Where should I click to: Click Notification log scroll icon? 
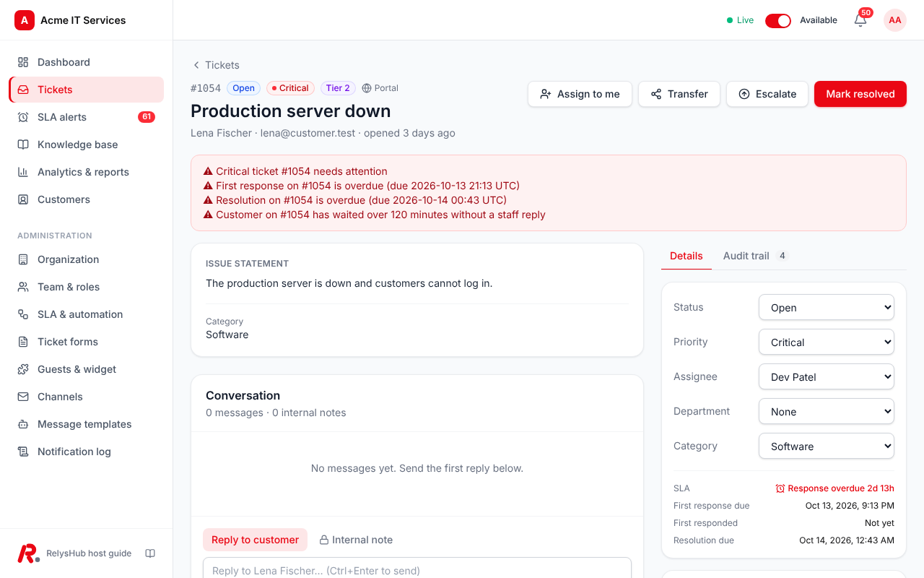pos(23,452)
